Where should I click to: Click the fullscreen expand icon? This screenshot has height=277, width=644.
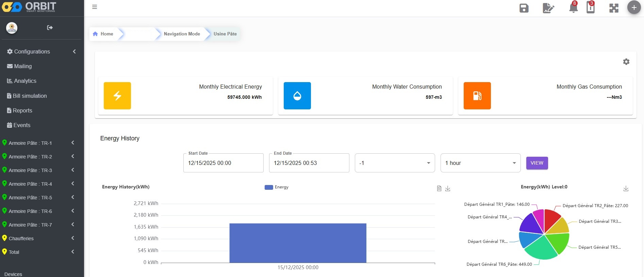pyautogui.click(x=614, y=8)
